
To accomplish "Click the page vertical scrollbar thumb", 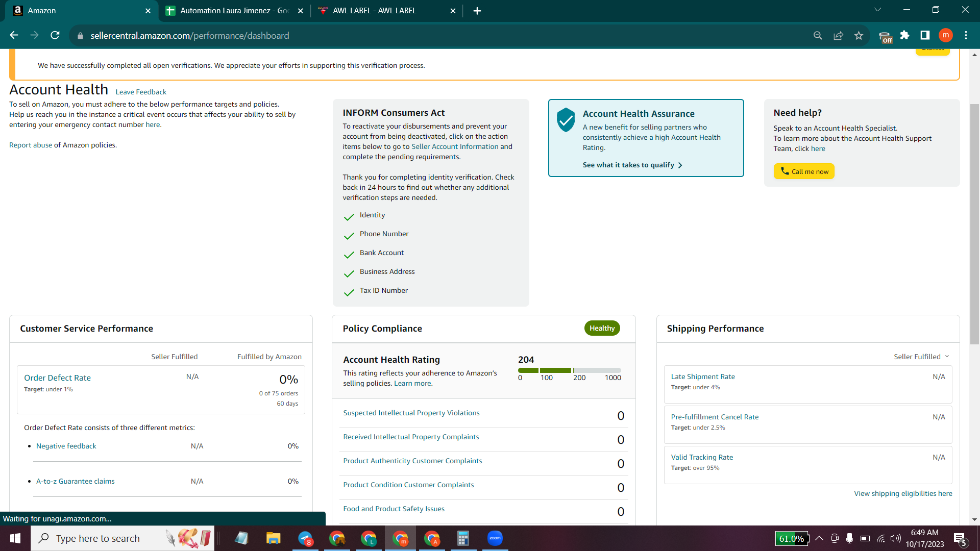I will [974, 224].
